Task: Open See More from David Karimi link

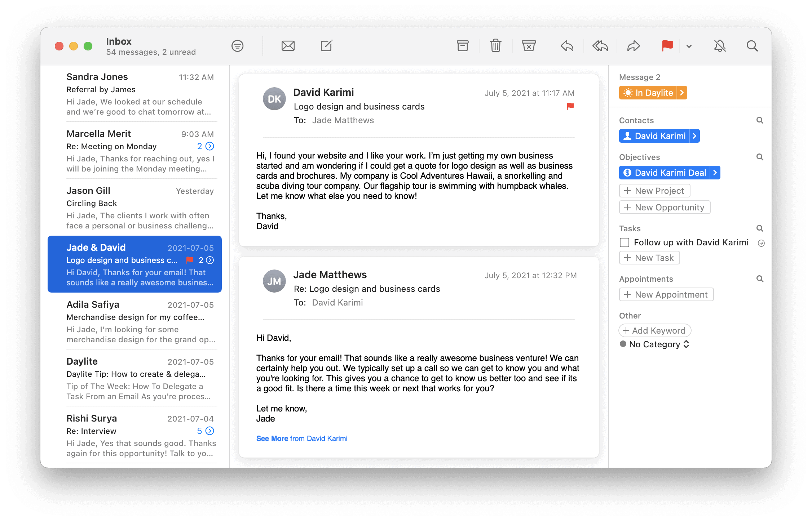Action: pyautogui.click(x=302, y=438)
